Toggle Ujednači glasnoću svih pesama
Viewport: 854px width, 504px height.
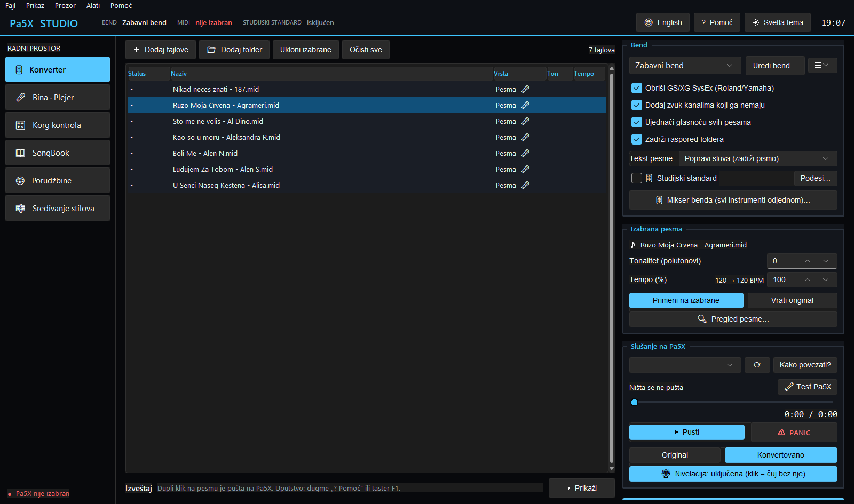point(637,122)
